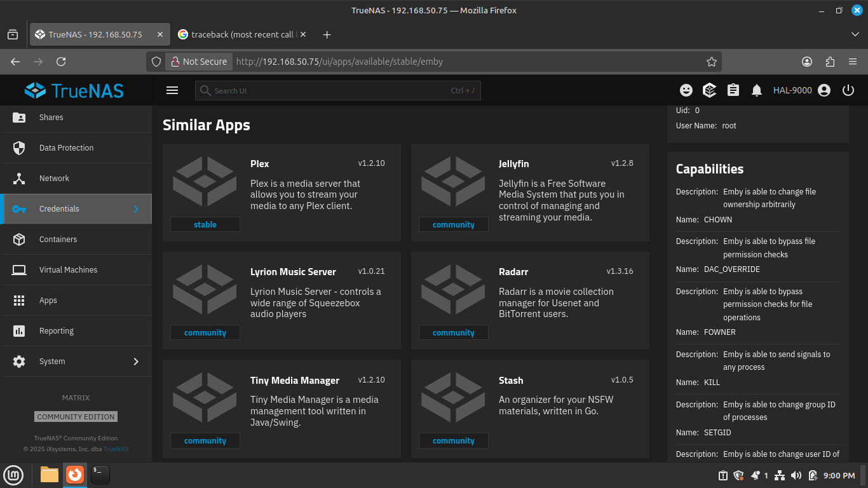Expand the System submenu

(135, 362)
